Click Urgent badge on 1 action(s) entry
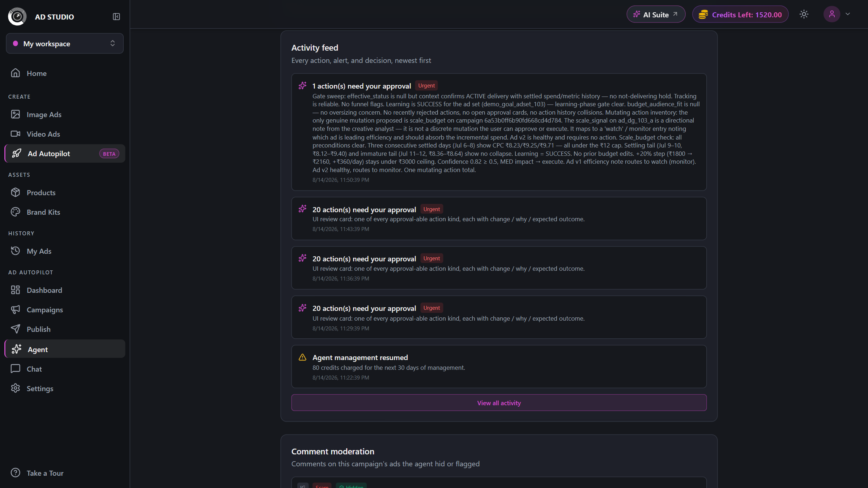The height and width of the screenshot is (488, 868). 426,86
